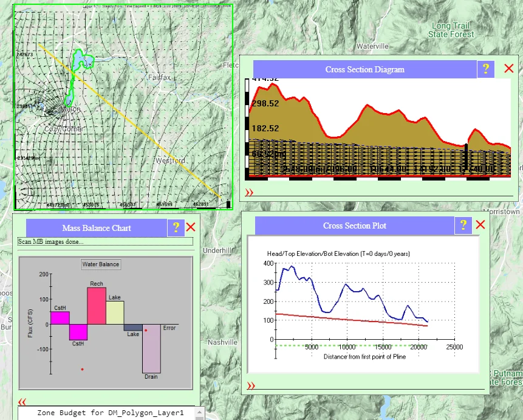Open help for Cross Section Diagram panel
The image size is (523, 420).
point(486,69)
